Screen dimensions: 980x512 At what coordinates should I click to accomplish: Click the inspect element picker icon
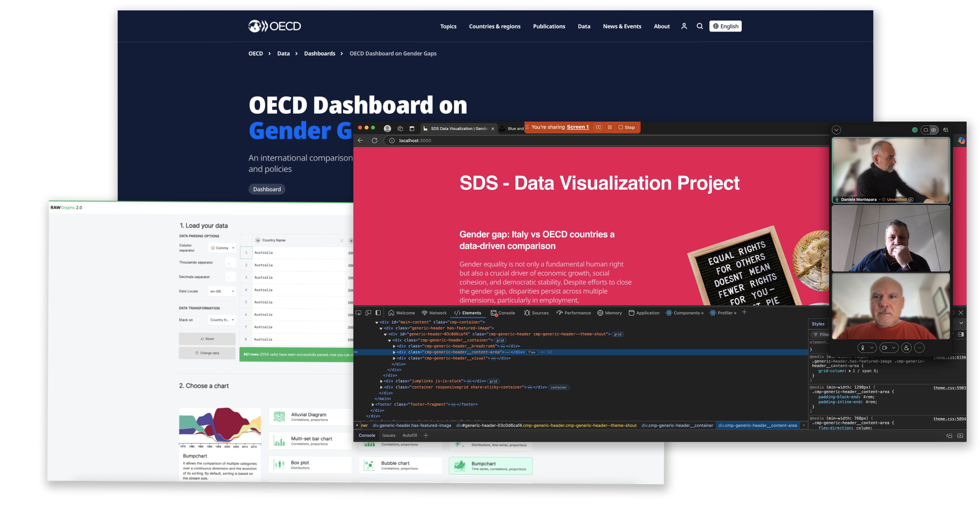tap(358, 313)
